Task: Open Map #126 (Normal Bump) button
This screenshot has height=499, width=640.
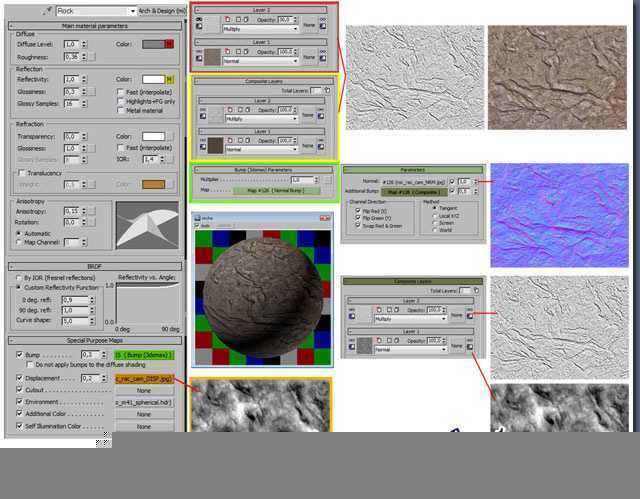Action: [x=277, y=191]
